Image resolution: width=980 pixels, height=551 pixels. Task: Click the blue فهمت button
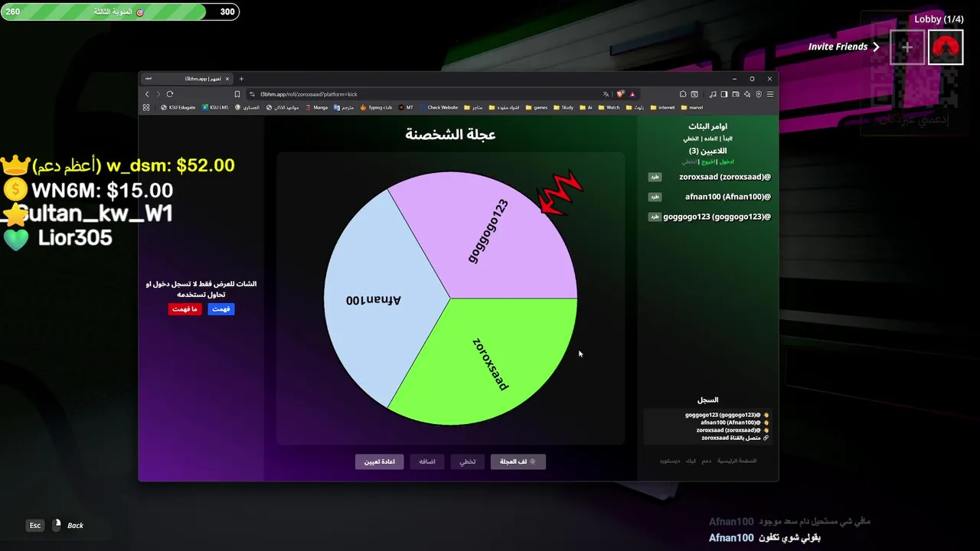click(x=220, y=309)
